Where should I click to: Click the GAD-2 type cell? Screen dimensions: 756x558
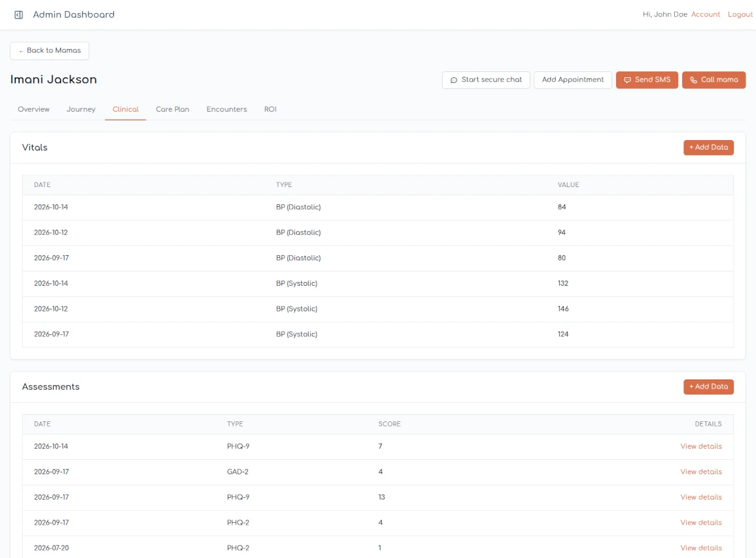pyautogui.click(x=237, y=472)
